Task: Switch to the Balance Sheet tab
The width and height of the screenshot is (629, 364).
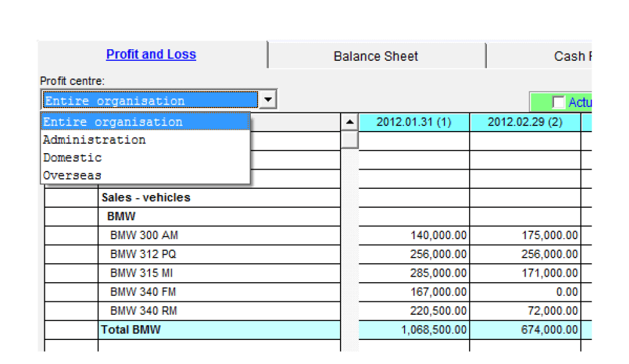Action: tap(376, 56)
